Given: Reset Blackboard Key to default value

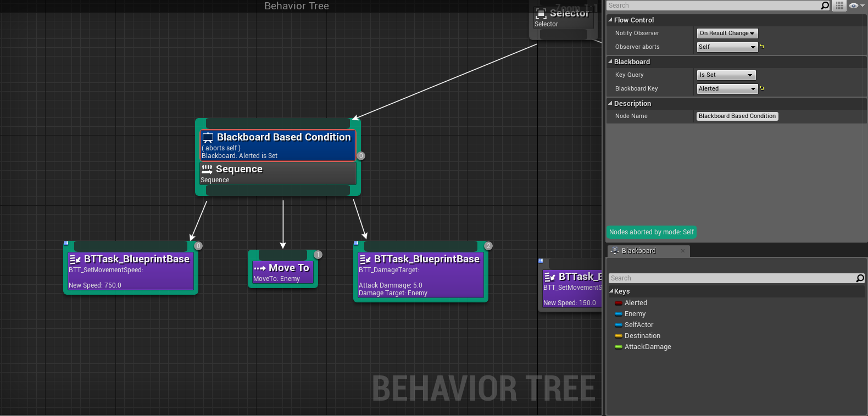Looking at the screenshot, I should click(x=762, y=88).
